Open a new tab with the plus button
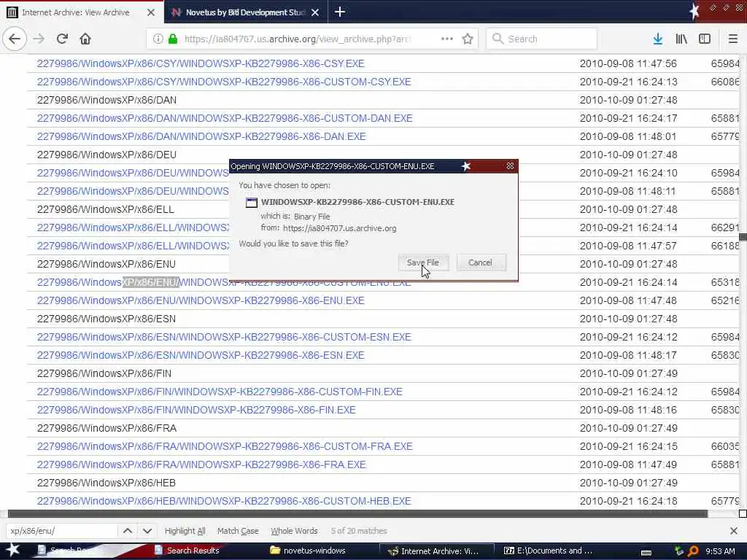This screenshot has height=560, width=747. tap(340, 12)
